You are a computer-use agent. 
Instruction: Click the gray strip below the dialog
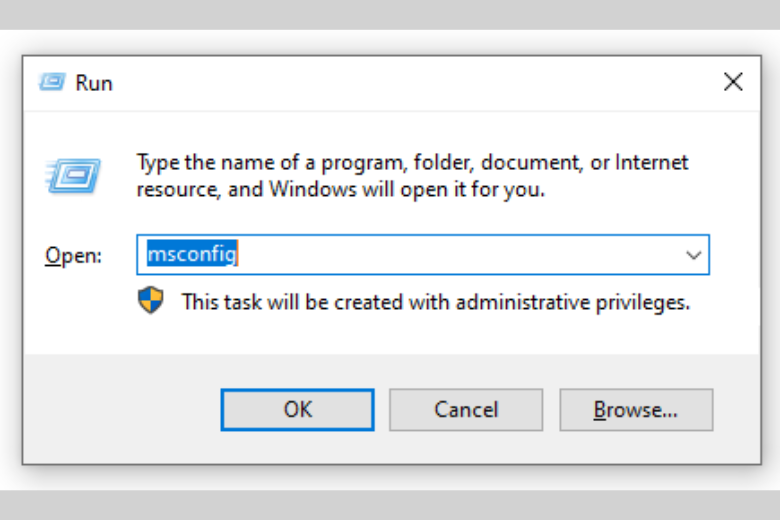[x=390, y=505]
